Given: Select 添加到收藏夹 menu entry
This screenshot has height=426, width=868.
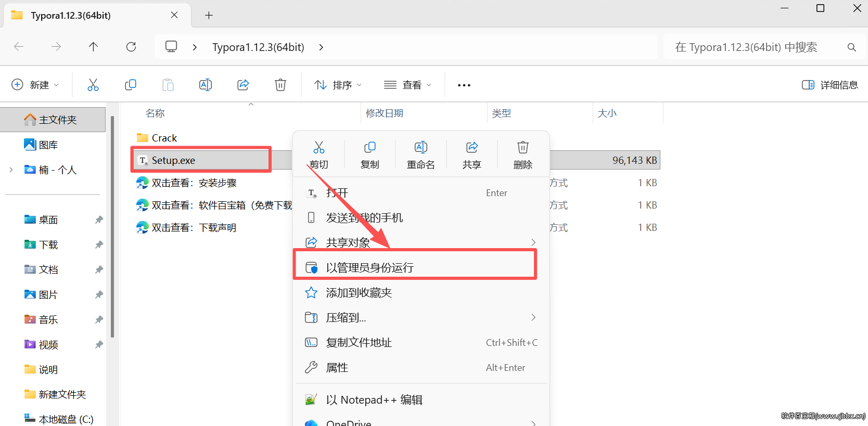Looking at the screenshot, I should (x=422, y=292).
